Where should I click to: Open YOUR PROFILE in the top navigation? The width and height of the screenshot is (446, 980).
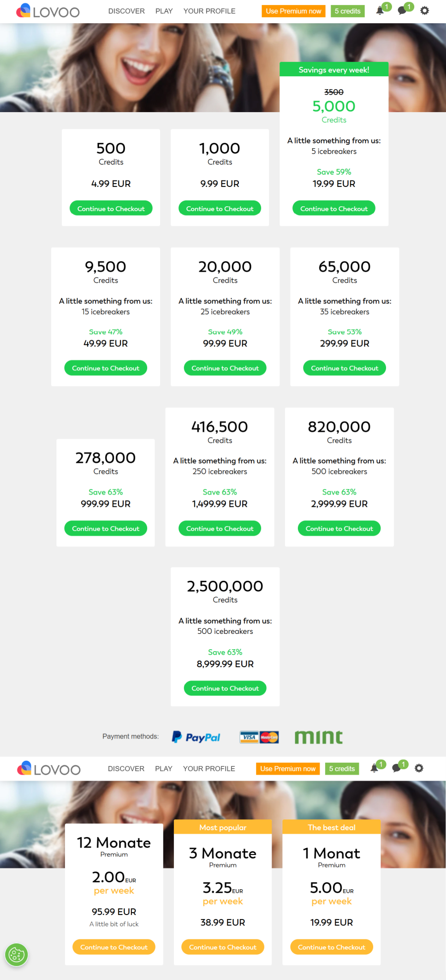point(210,11)
